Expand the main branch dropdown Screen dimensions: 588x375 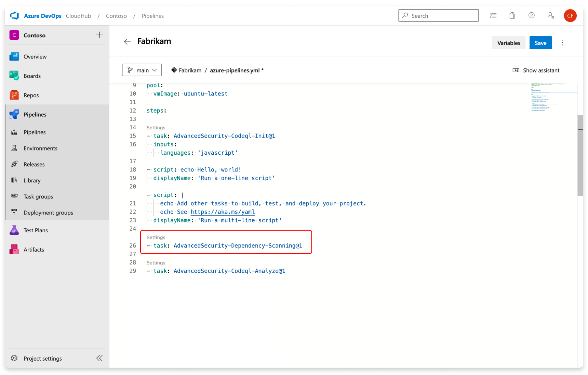142,70
